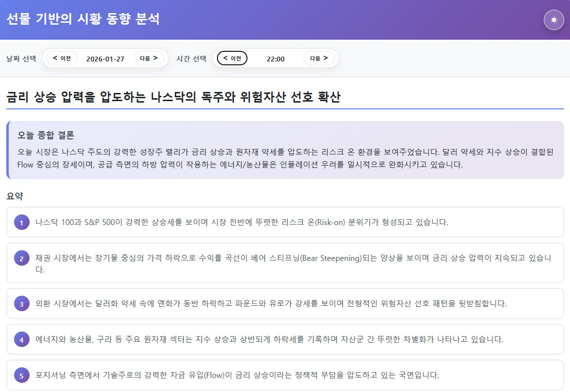Click the 오늘 종합 결론 heading

[x=46, y=135]
